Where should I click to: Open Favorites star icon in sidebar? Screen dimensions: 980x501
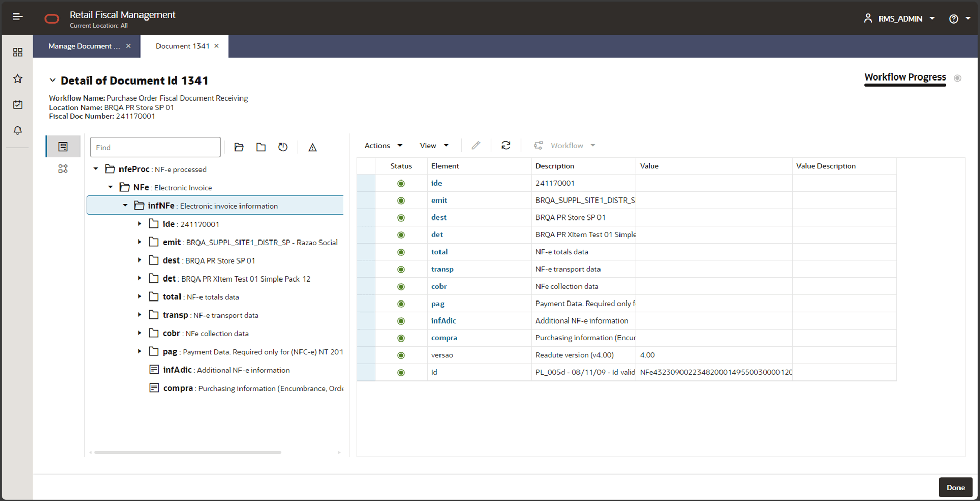18,78
